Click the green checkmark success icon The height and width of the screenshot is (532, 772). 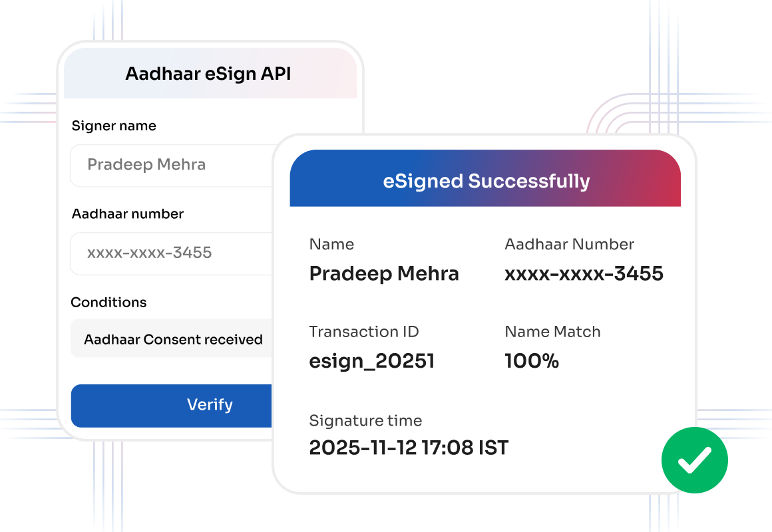click(x=694, y=460)
